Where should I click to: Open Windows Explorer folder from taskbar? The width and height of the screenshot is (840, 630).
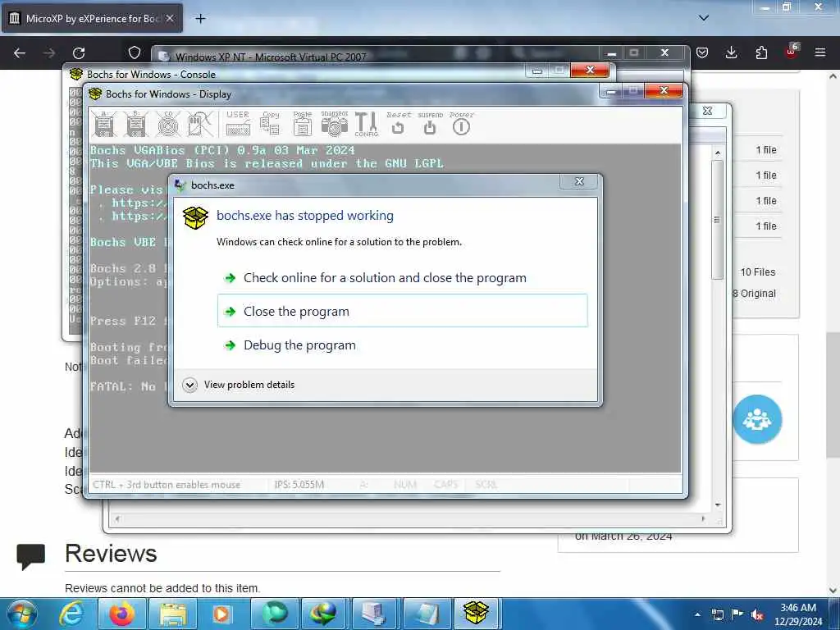tap(173, 614)
